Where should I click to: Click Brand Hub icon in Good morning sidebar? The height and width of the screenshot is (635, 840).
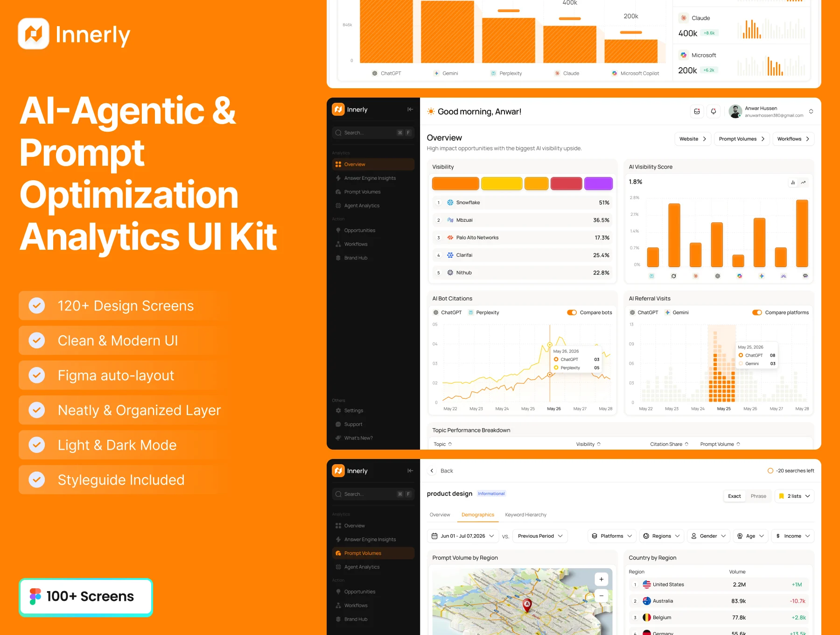tap(338, 258)
